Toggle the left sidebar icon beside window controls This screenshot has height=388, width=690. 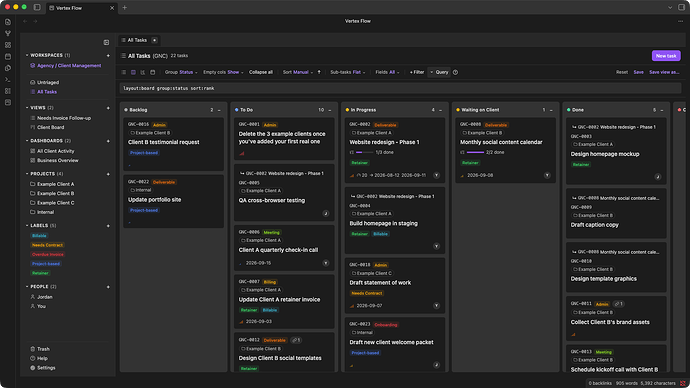pos(37,7)
